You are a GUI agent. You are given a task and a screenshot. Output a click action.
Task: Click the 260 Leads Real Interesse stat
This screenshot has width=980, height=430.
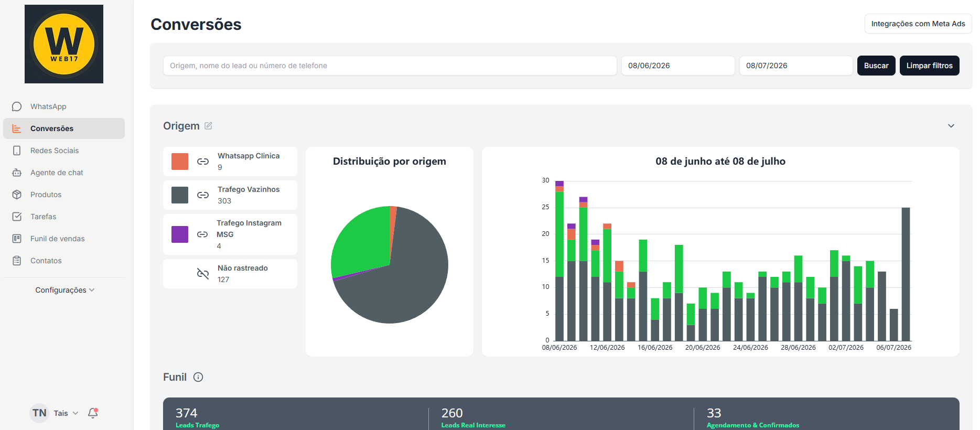tap(473, 418)
